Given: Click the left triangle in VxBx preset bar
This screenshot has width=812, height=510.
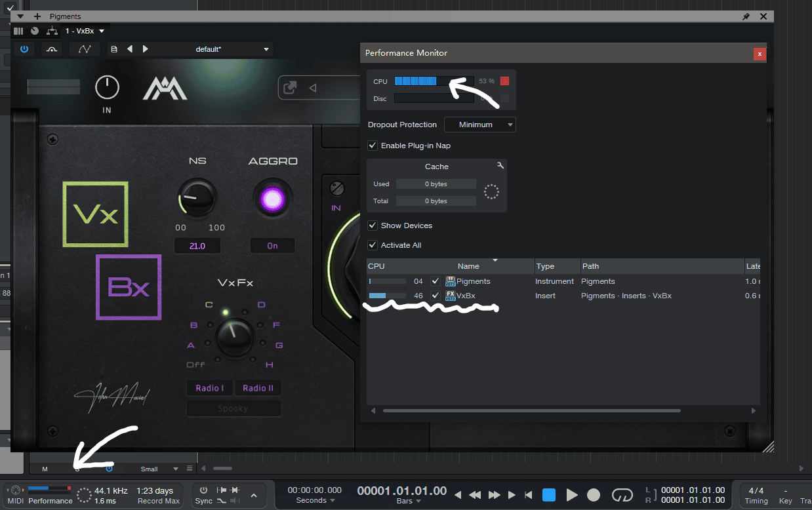Looking at the screenshot, I should click(x=313, y=88).
